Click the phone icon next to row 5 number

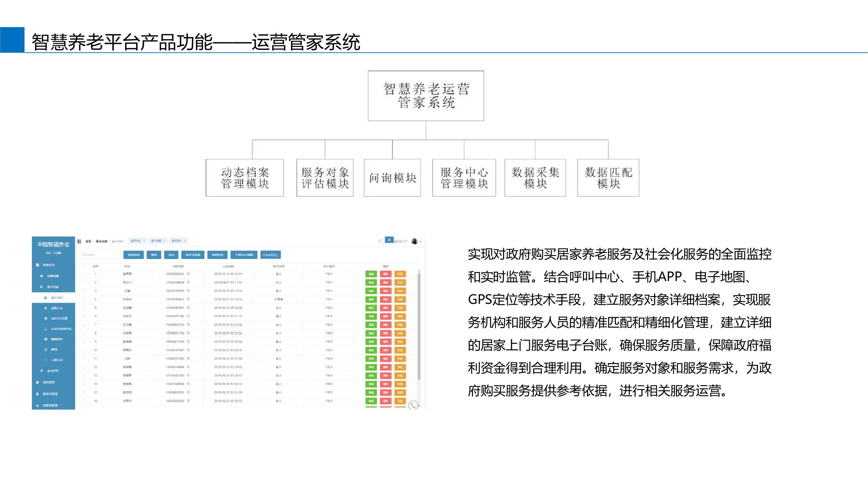[188, 307]
